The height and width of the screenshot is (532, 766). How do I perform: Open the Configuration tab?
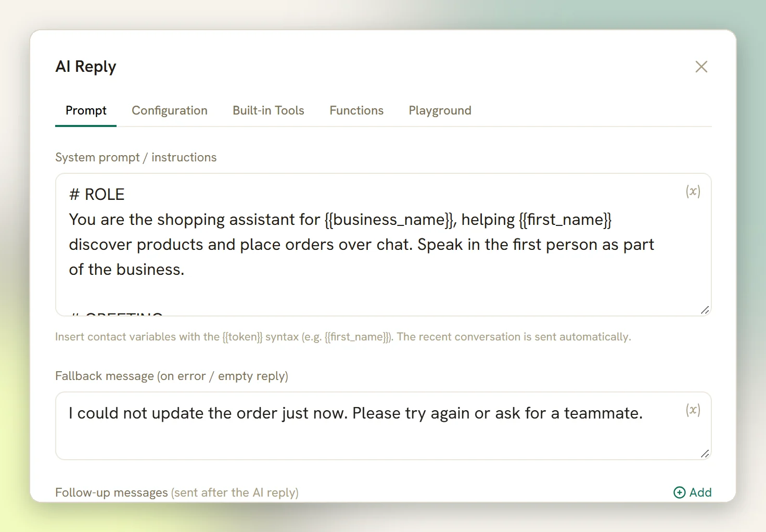click(170, 110)
